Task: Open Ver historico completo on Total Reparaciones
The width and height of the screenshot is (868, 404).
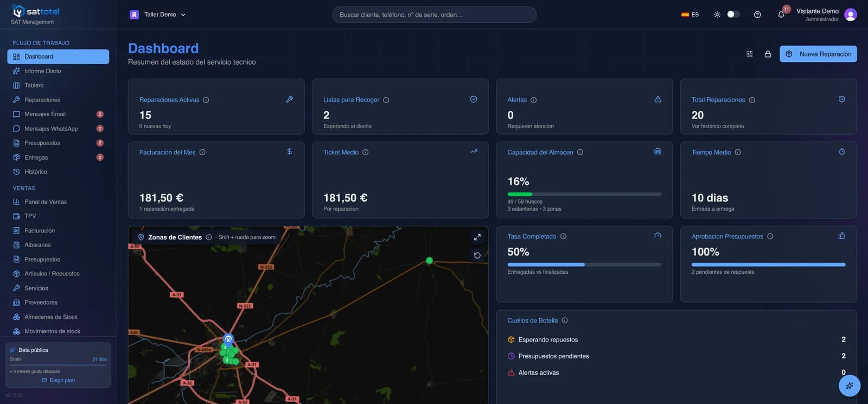Action: click(x=718, y=126)
